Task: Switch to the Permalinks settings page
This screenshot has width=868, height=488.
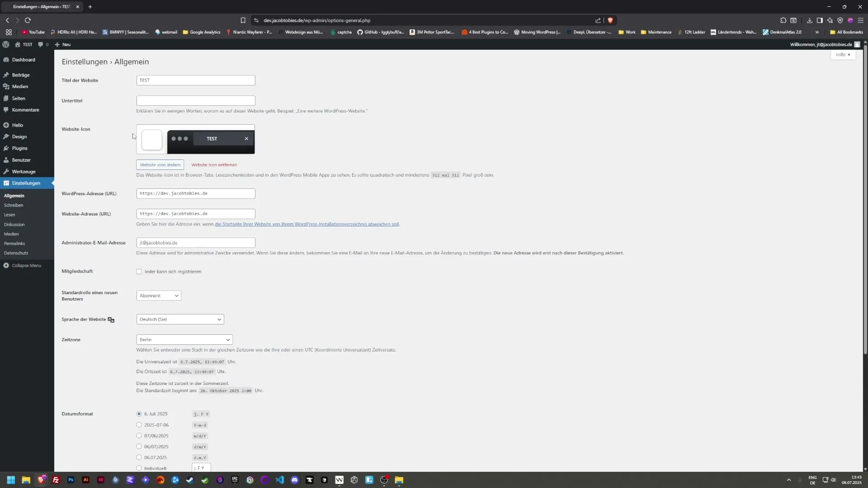Action: point(14,244)
